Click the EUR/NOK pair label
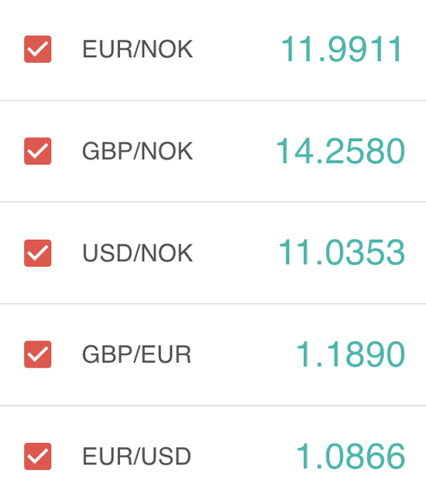This screenshot has height=504, width=426. tap(137, 49)
